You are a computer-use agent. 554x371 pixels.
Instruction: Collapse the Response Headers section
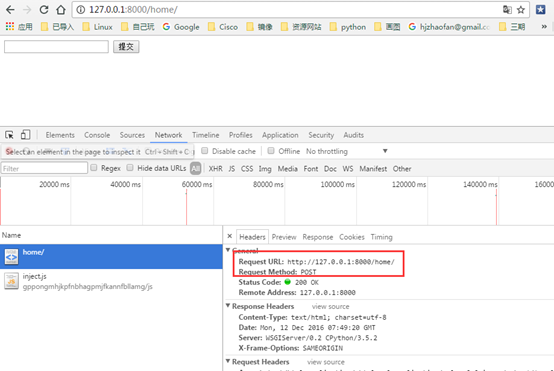click(x=228, y=306)
